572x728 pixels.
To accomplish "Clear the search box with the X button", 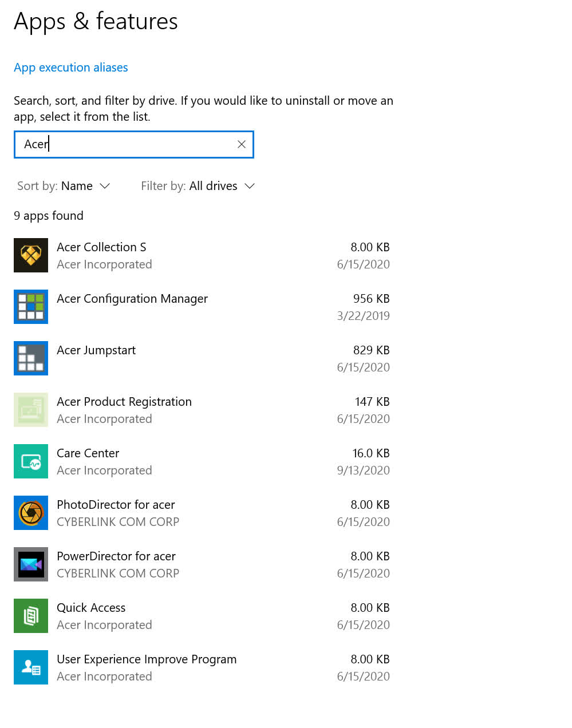I will pyautogui.click(x=242, y=144).
